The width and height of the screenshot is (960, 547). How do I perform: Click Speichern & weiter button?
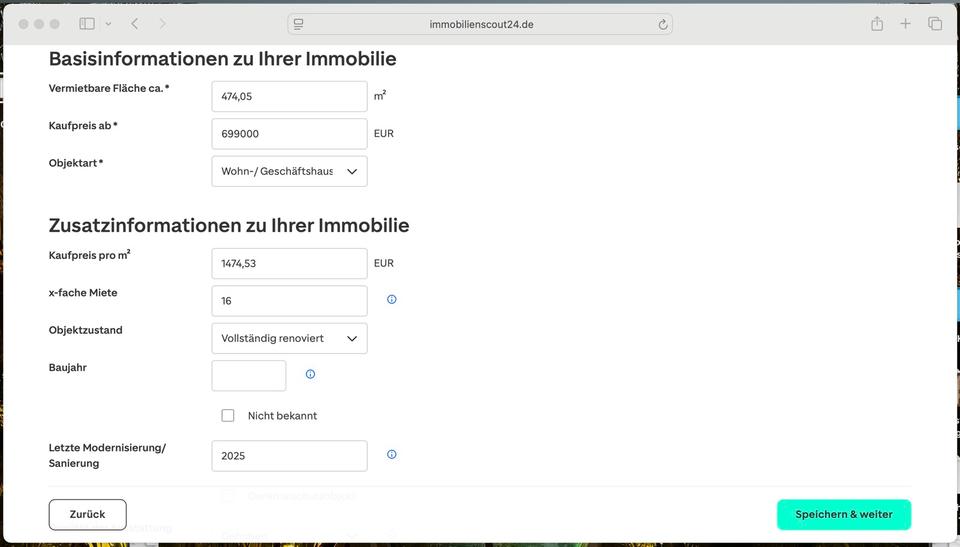click(x=843, y=514)
